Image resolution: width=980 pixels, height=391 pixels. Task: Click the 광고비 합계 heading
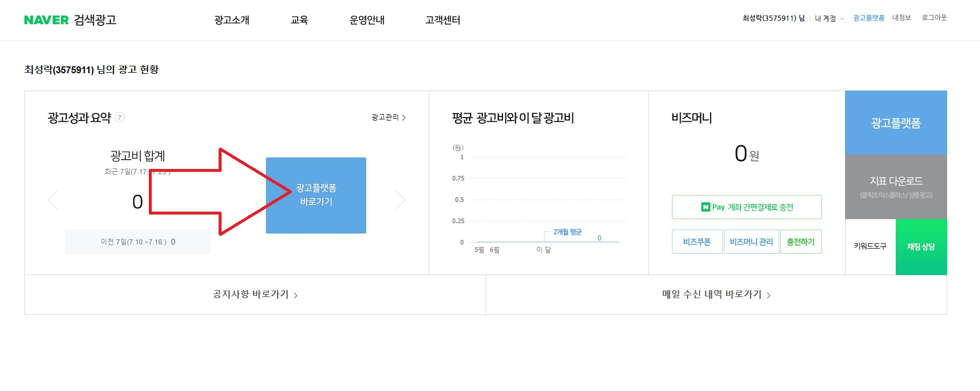click(138, 156)
